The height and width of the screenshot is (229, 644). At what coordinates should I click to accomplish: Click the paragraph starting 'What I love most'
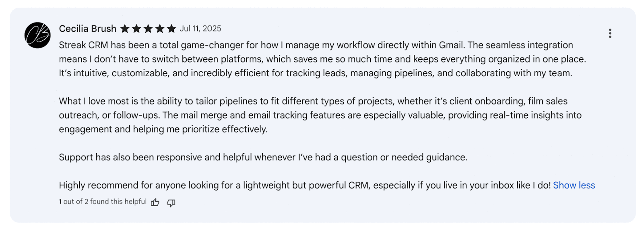tap(320, 115)
